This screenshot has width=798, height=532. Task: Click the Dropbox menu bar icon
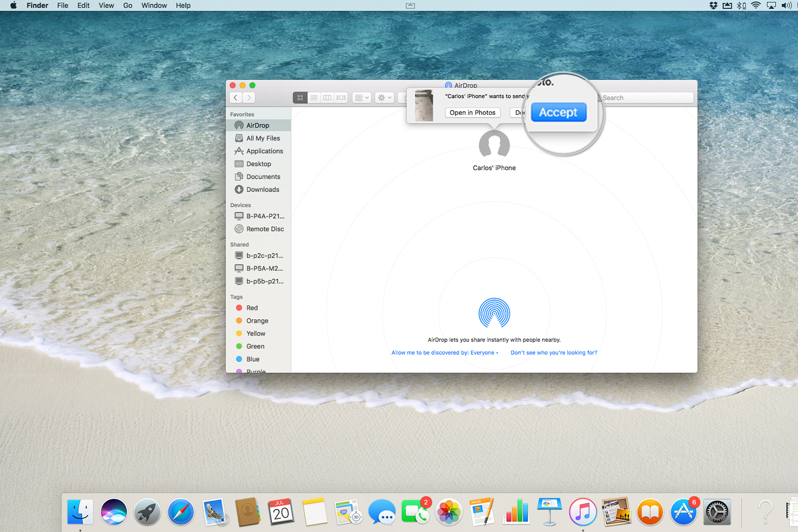[x=713, y=5]
